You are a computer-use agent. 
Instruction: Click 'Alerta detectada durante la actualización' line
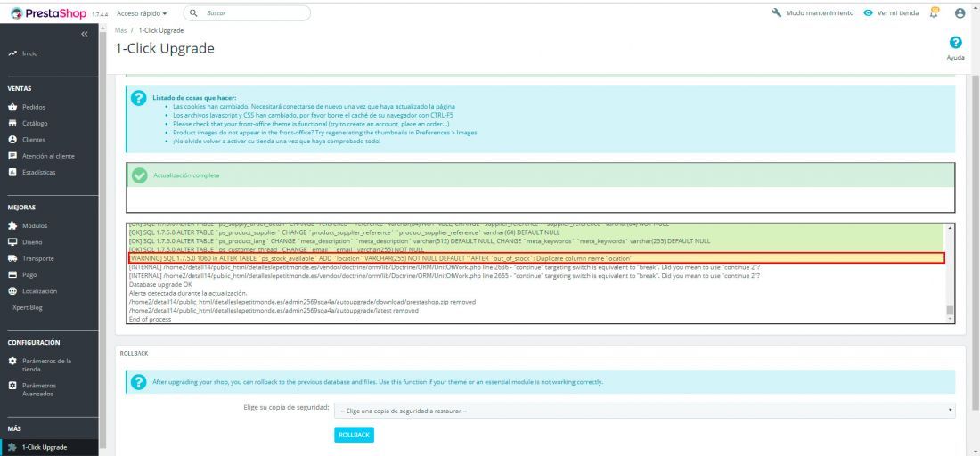(x=188, y=293)
